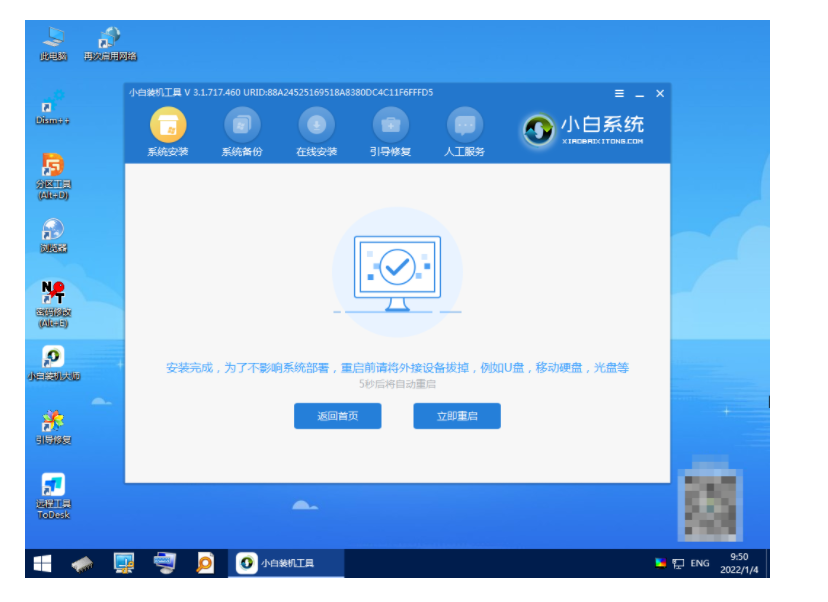Open the 引导修复 boot repair icon in toolbar
This screenshot has width=828, height=602.
pos(390,126)
